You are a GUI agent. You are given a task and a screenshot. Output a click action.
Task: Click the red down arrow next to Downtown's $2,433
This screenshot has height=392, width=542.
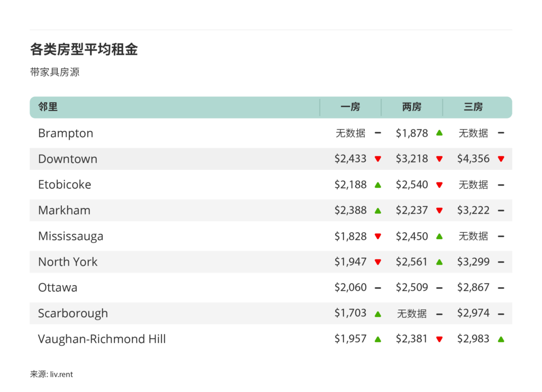(x=378, y=159)
